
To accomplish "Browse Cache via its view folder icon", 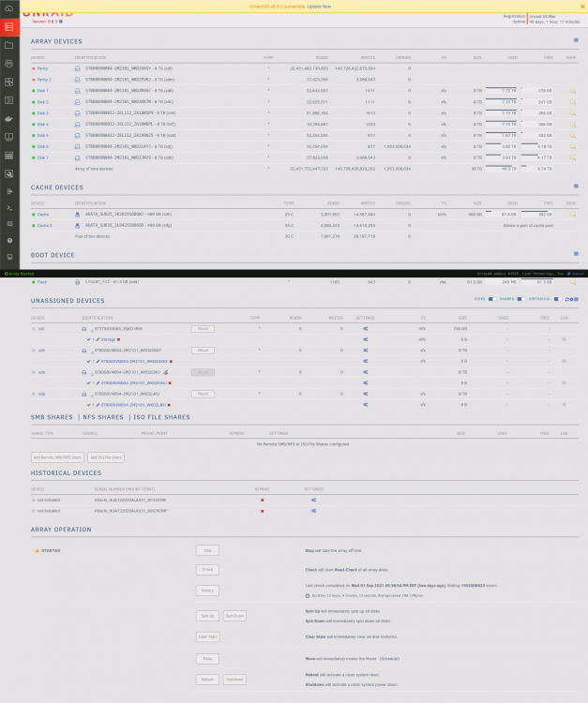I will [x=573, y=215].
